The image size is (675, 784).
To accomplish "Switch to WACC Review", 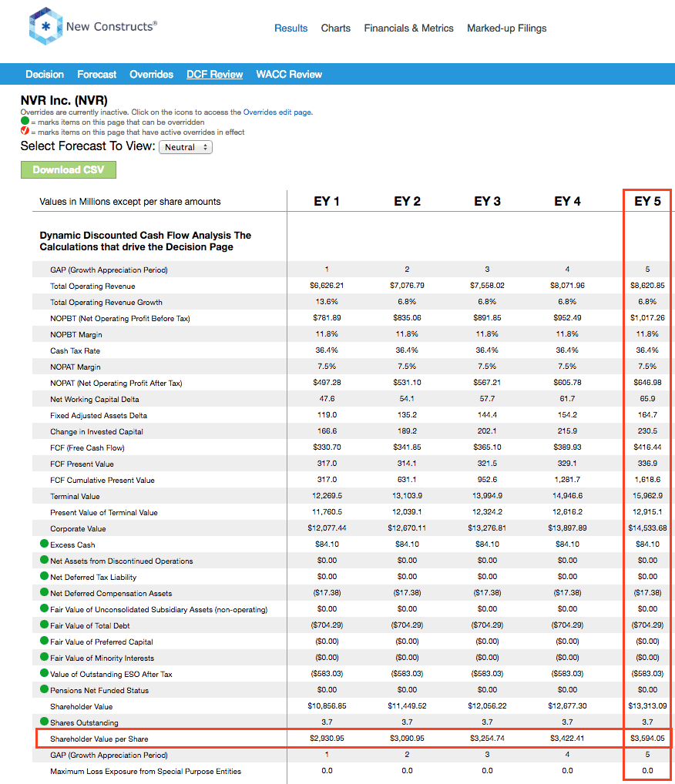I will pyautogui.click(x=289, y=75).
